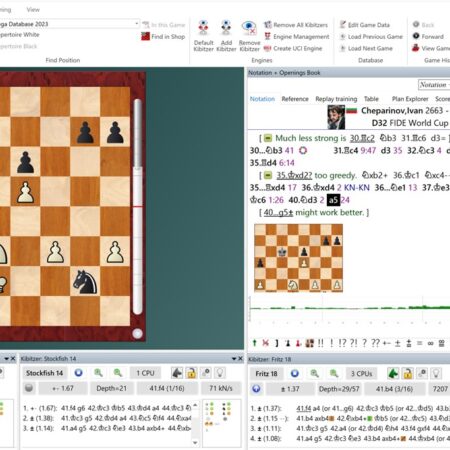This screenshot has height=450, width=450.
Task: Click Create UCI Engine
Action: 293,48
